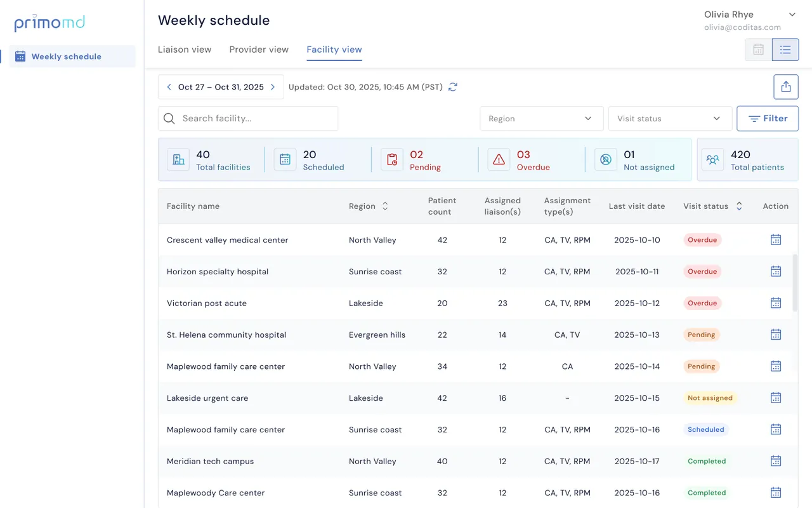This screenshot has width=812, height=508.
Task: Click the Patient count column header
Action: pyautogui.click(x=442, y=206)
